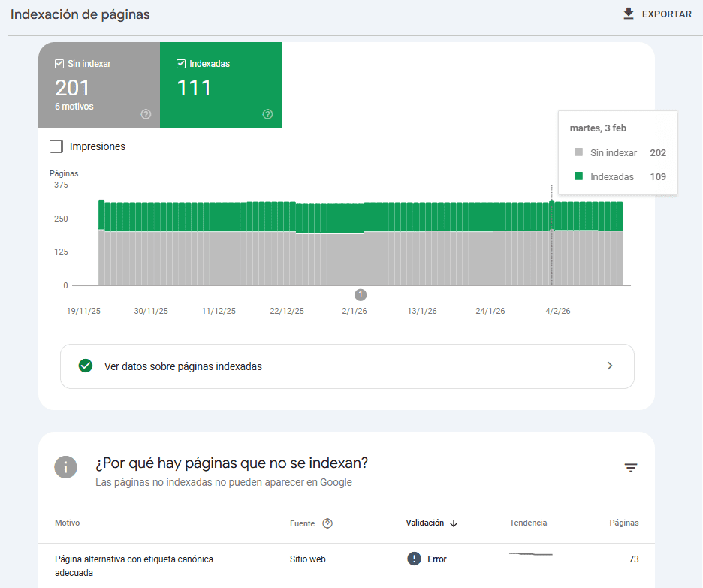Image resolution: width=703 pixels, height=588 pixels.
Task: Uncheck the Sin indexar checkbox
Action: pyautogui.click(x=59, y=64)
